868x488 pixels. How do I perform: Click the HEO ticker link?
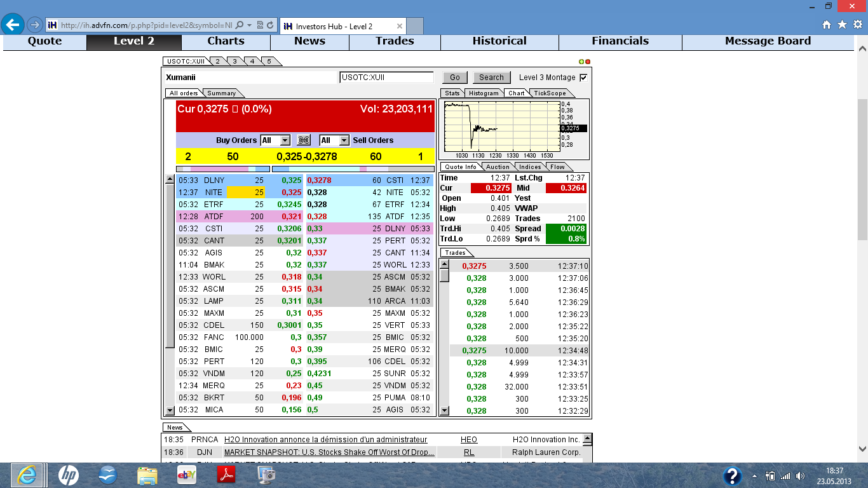click(x=469, y=440)
